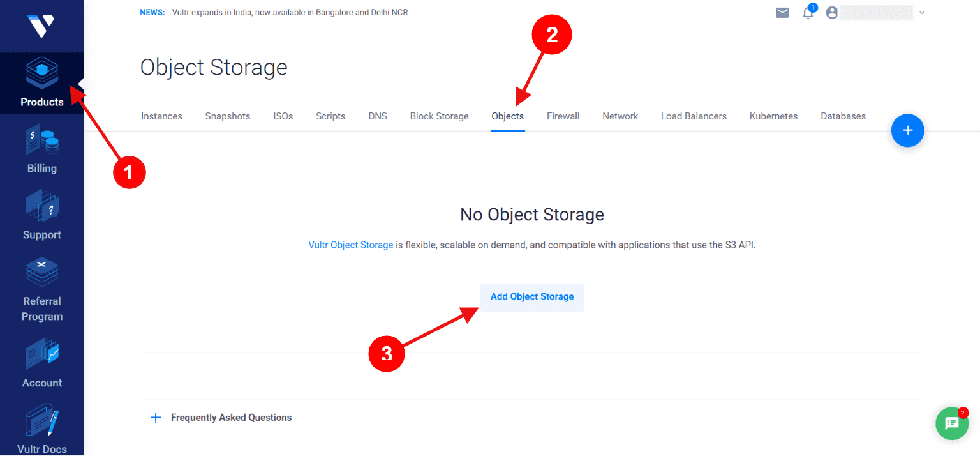Open the notifications bell

(808, 13)
